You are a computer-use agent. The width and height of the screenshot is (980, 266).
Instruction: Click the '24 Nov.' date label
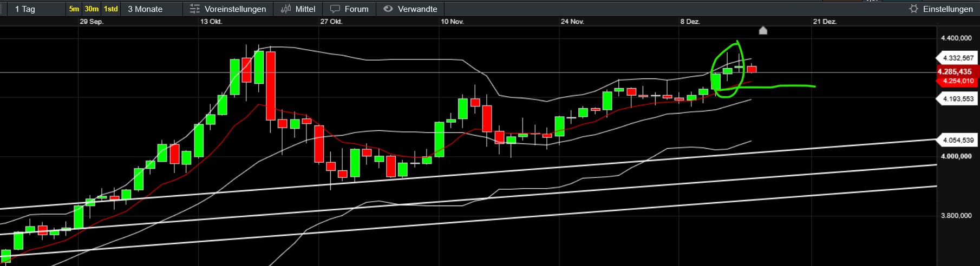click(x=572, y=22)
